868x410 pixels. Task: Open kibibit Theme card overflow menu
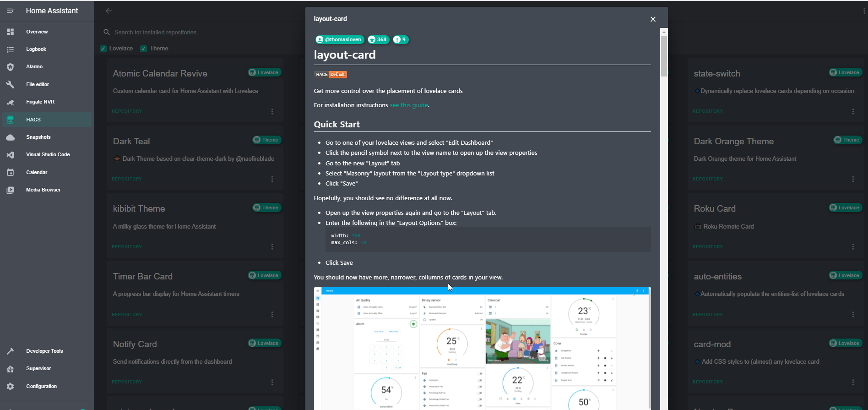point(272,246)
